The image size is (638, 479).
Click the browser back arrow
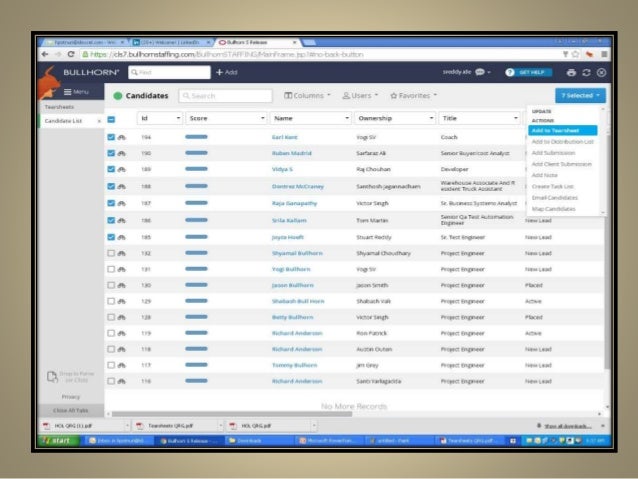(x=45, y=54)
